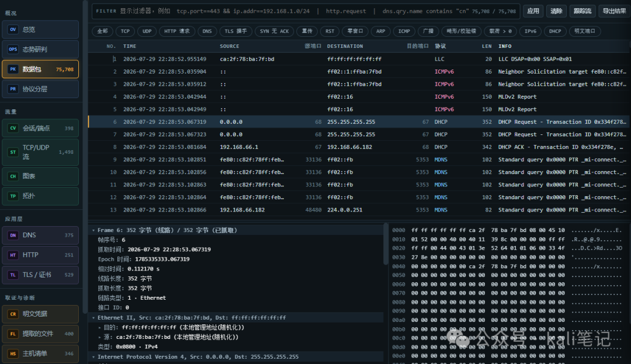The height and width of the screenshot is (364, 631).
Task: Expand the 目的 ff:ff:ff:ff:ff:ff row
Action: tap(100, 328)
